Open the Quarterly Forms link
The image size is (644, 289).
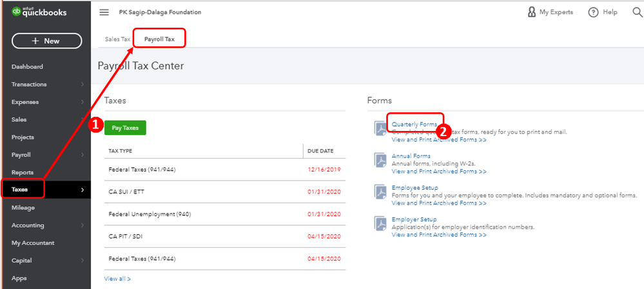[x=415, y=124]
